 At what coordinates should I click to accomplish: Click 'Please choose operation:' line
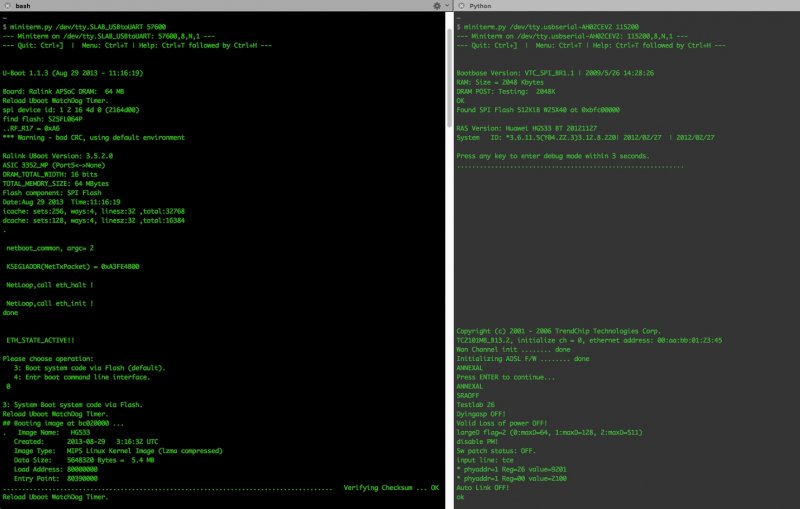[x=48, y=359]
